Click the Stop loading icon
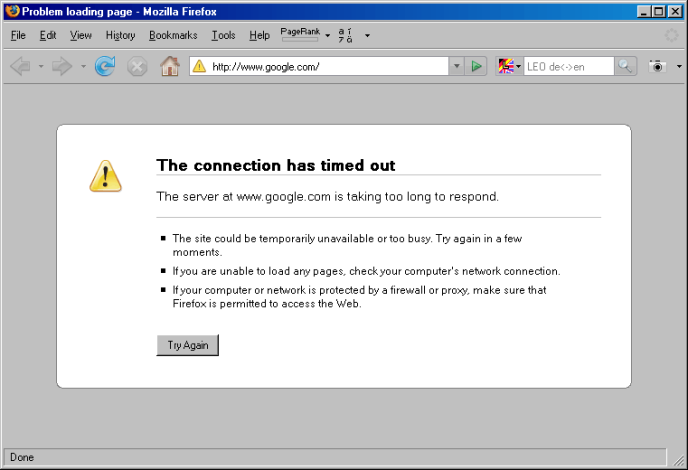 tap(137, 67)
